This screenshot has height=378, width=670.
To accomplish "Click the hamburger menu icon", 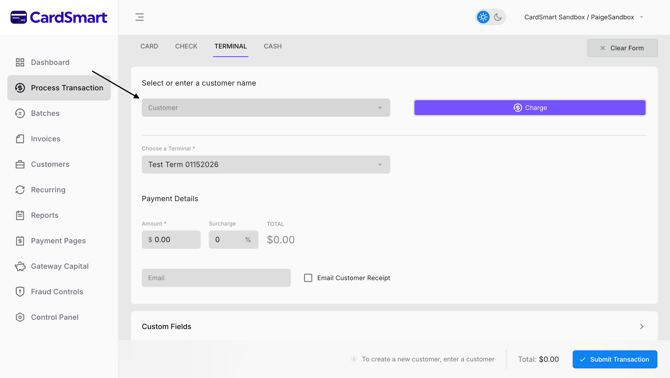I will 139,17.
